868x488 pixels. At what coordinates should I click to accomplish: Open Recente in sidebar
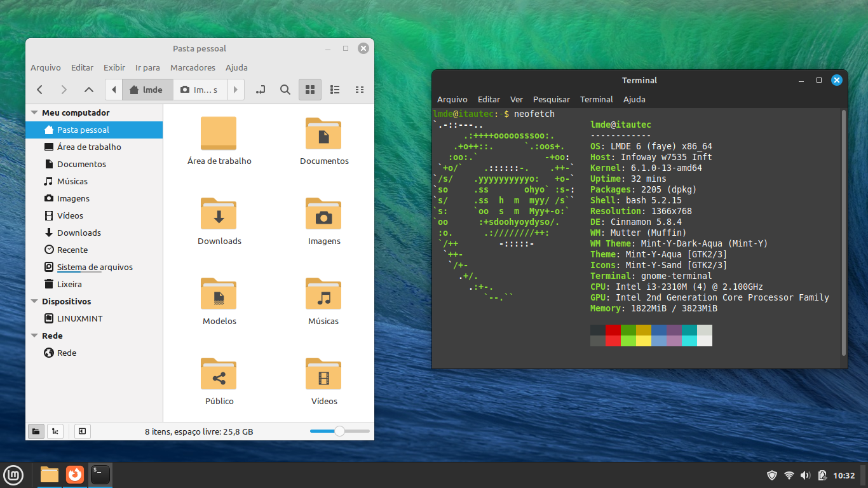[94, 250]
